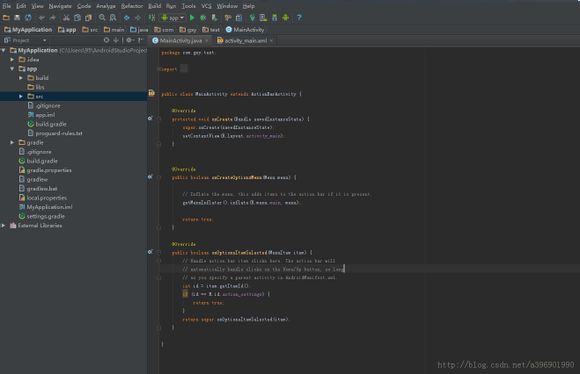Click the Find magnifier icon
The height and width of the screenshot is (374, 580).
pos(102,17)
